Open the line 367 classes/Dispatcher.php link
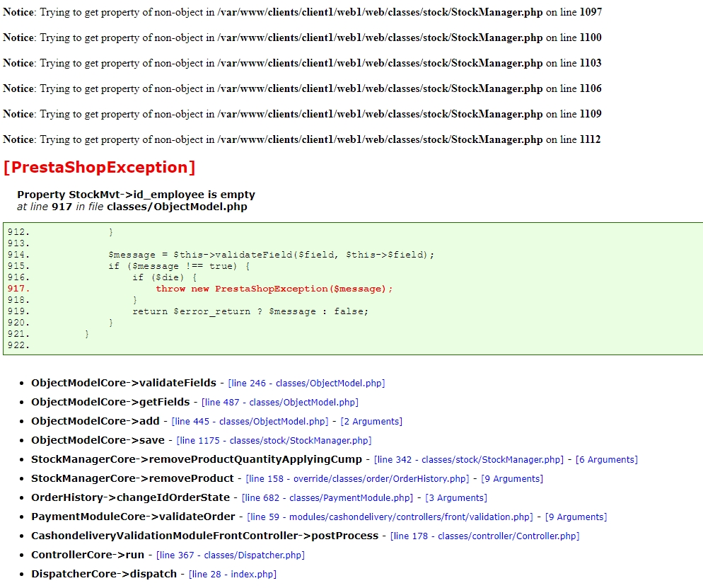The height and width of the screenshot is (588, 703). (231, 555)
